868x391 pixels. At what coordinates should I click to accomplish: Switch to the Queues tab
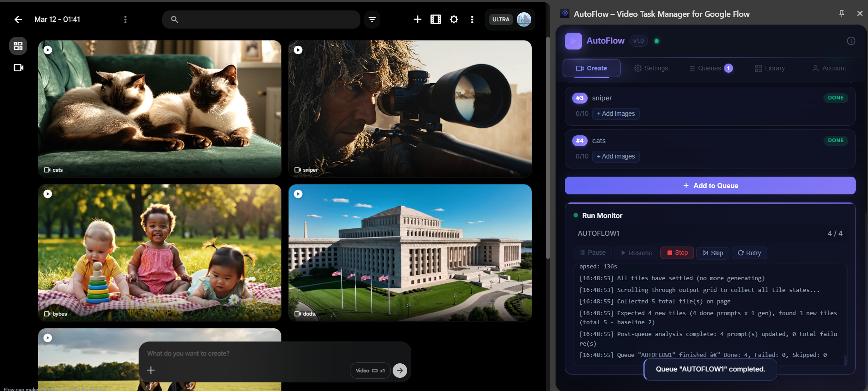tap(710, 68)
